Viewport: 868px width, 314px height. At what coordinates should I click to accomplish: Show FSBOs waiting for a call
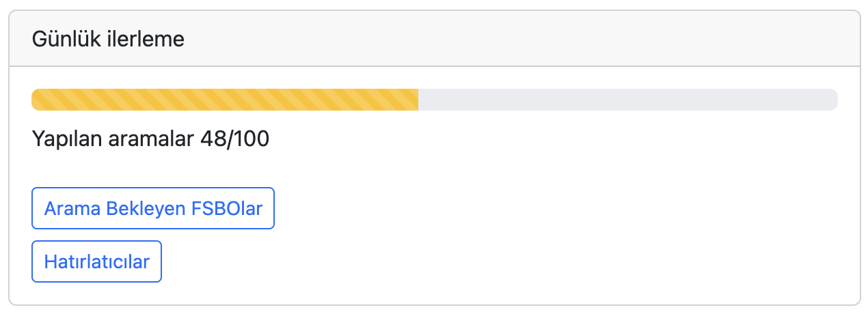153,208
